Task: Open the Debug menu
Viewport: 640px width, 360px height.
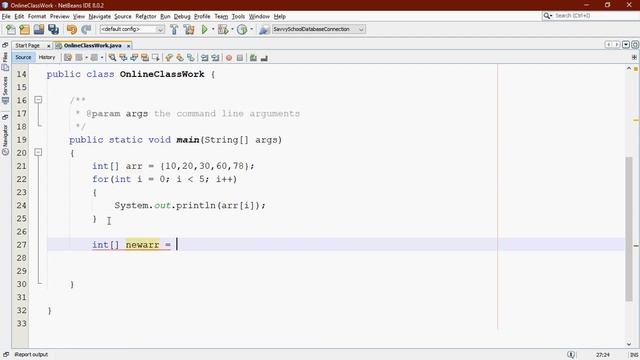Action: tap(182, 16)
